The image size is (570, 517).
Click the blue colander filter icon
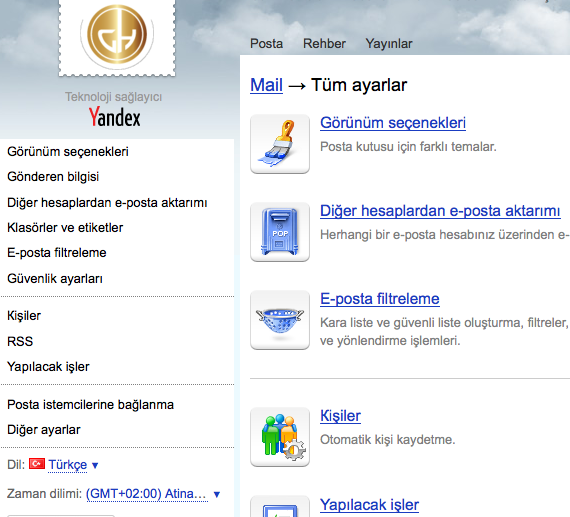click(x=280, y=320)
